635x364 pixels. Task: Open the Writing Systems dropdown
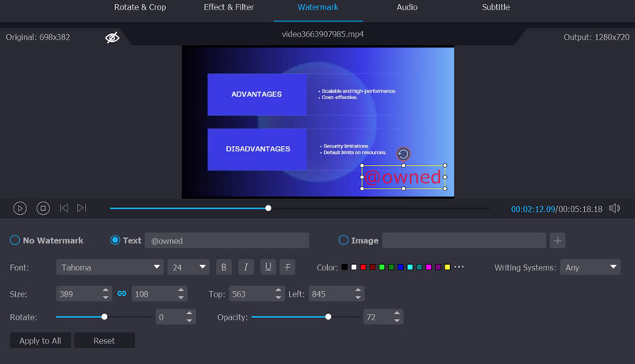pyautogui.click(x=590, y=267)
